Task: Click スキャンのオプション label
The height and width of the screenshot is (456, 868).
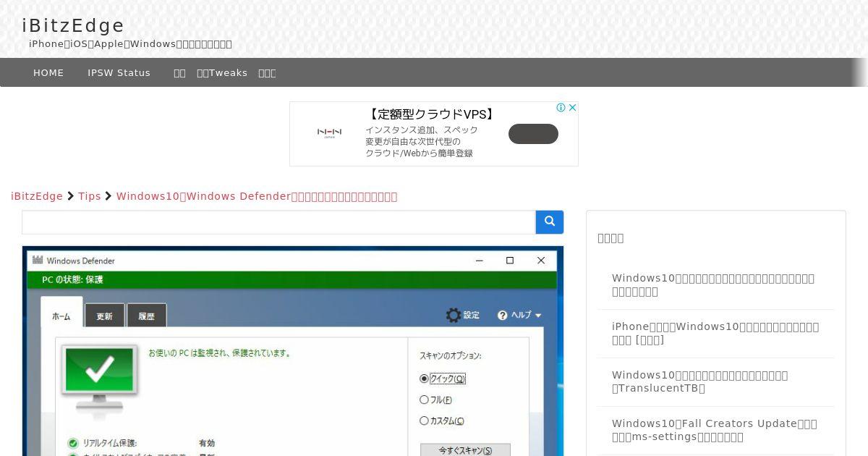Action: click(451, 356)
